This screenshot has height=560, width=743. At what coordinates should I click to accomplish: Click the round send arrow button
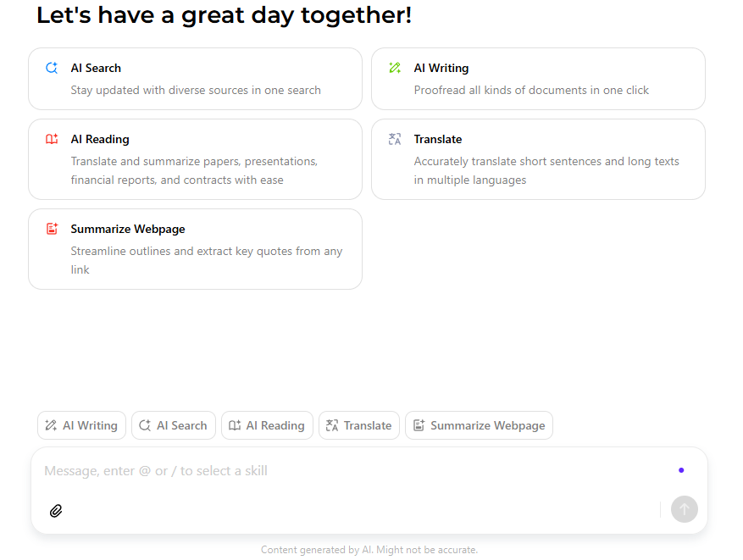685,509
